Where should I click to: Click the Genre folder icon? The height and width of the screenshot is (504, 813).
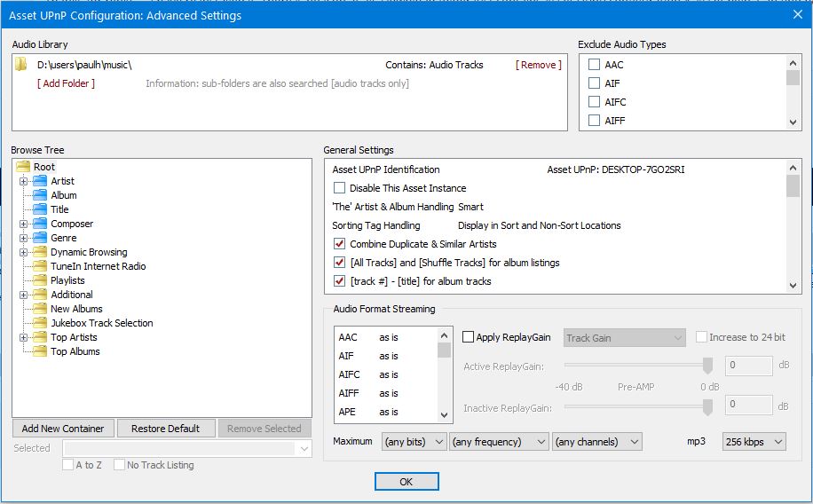[39, 238]
